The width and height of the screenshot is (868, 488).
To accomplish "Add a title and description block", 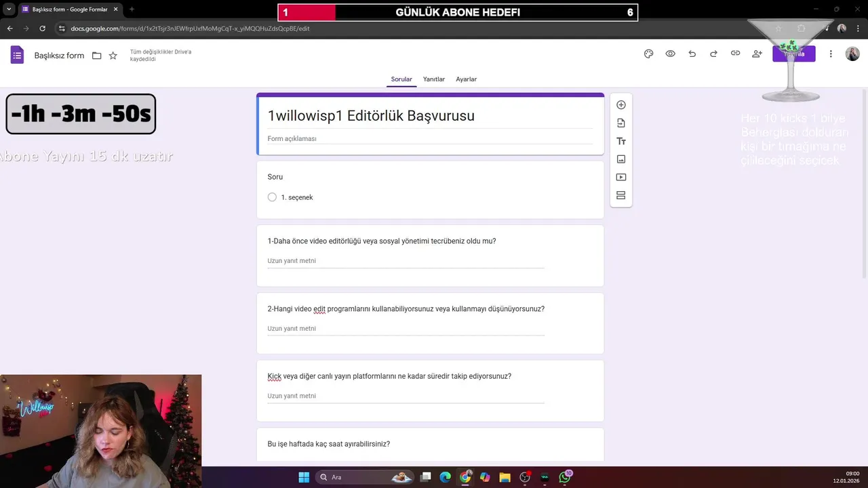I will coord(620,141).
